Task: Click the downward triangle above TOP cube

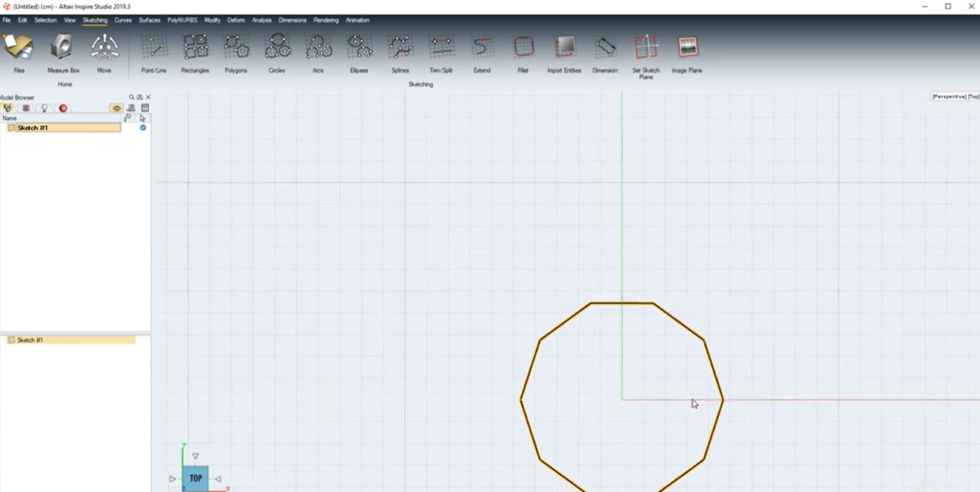Action: click(195, 456)
